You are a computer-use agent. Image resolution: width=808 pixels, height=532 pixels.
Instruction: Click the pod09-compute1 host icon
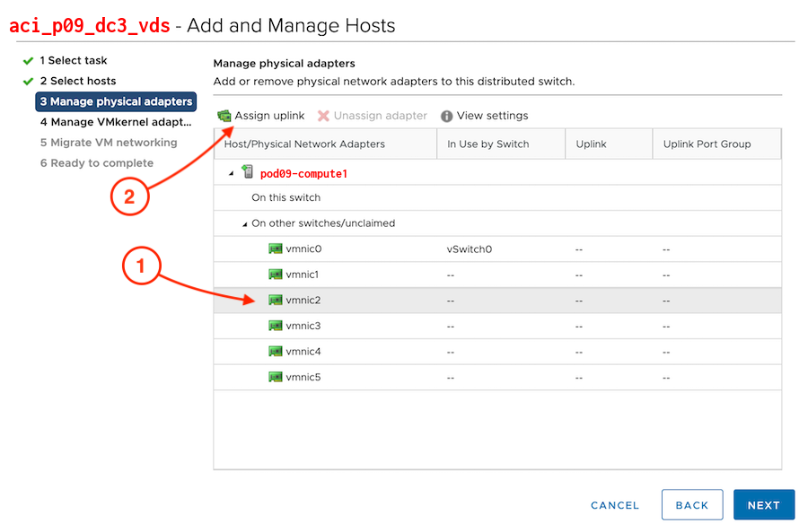pyautogui.click(x=248, y=172)
